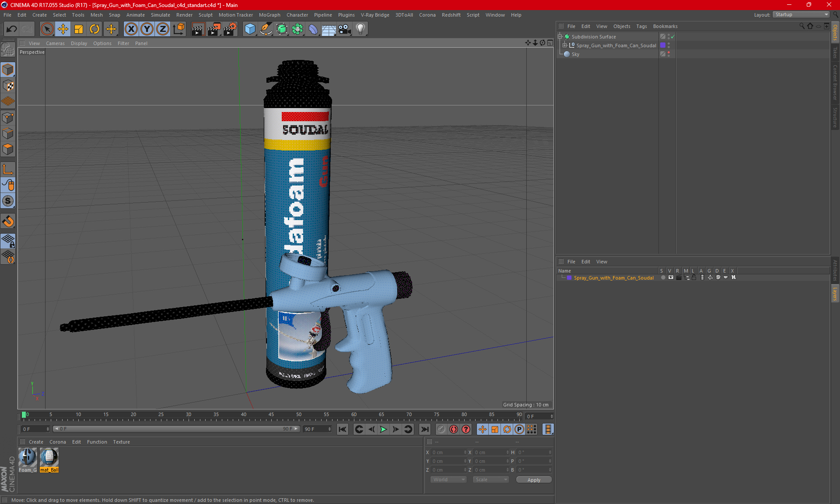
Task: Open the Layers side tab
Action: [835, 294]
